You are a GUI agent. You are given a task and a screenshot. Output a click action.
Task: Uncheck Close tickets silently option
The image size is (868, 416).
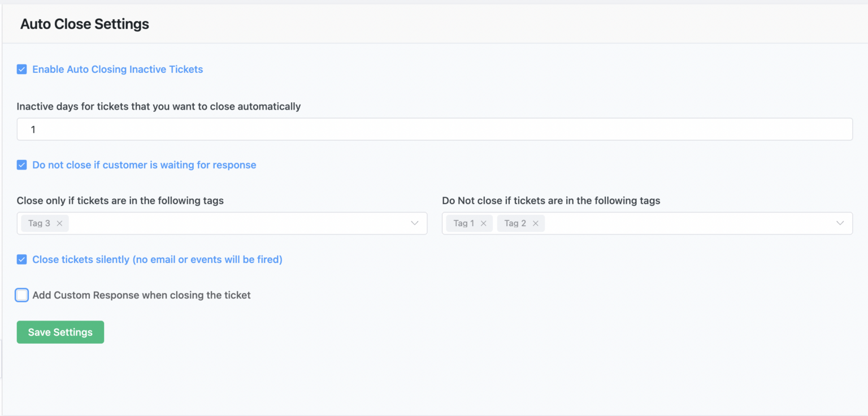point(21,259)
